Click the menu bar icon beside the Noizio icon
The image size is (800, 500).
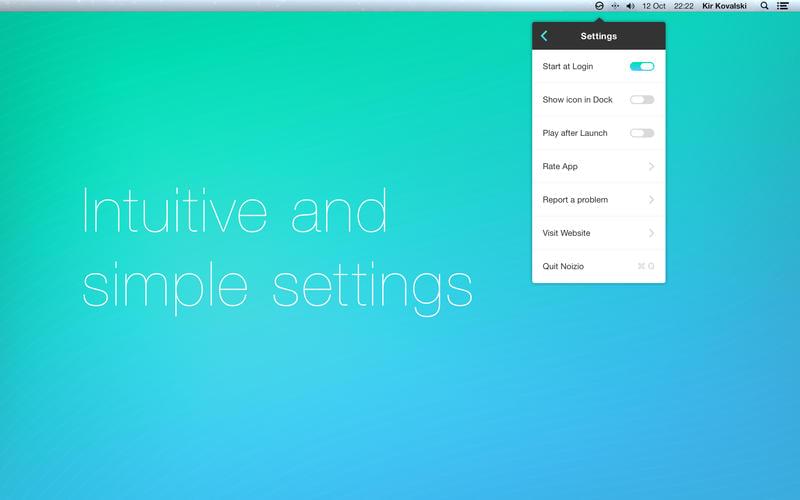615,6
